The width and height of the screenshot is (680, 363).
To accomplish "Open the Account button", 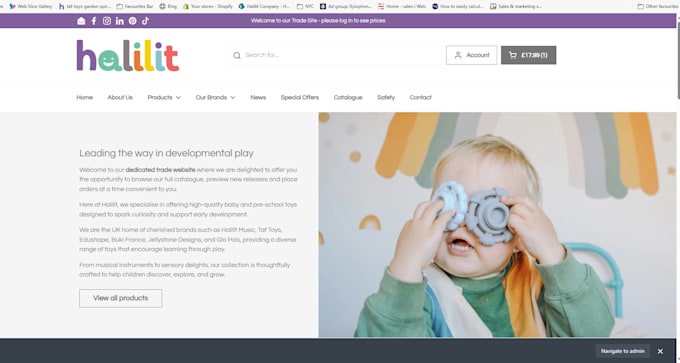I will pos(471,55).
